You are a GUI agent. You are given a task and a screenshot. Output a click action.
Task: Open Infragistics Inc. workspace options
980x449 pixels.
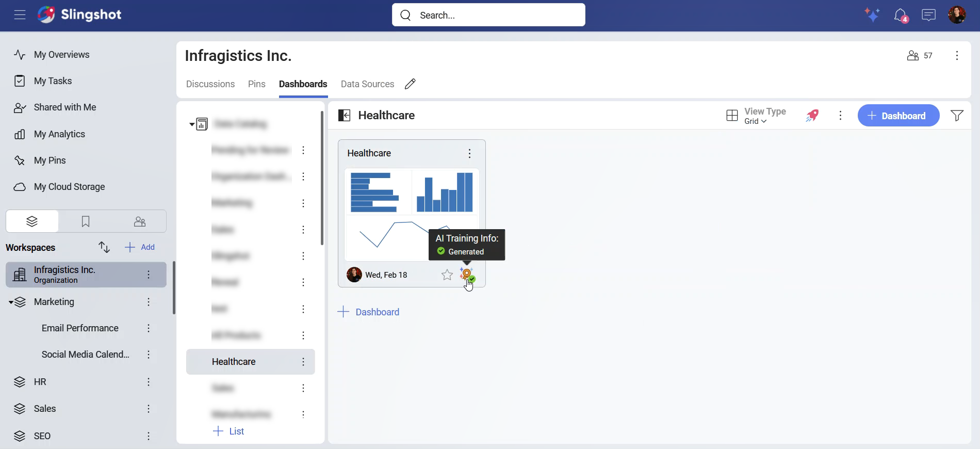149,275
